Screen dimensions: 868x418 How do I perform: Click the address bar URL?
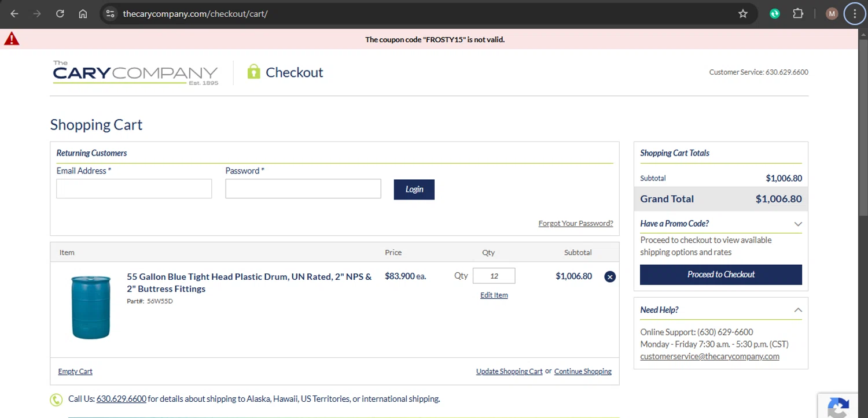coord(196,14)
